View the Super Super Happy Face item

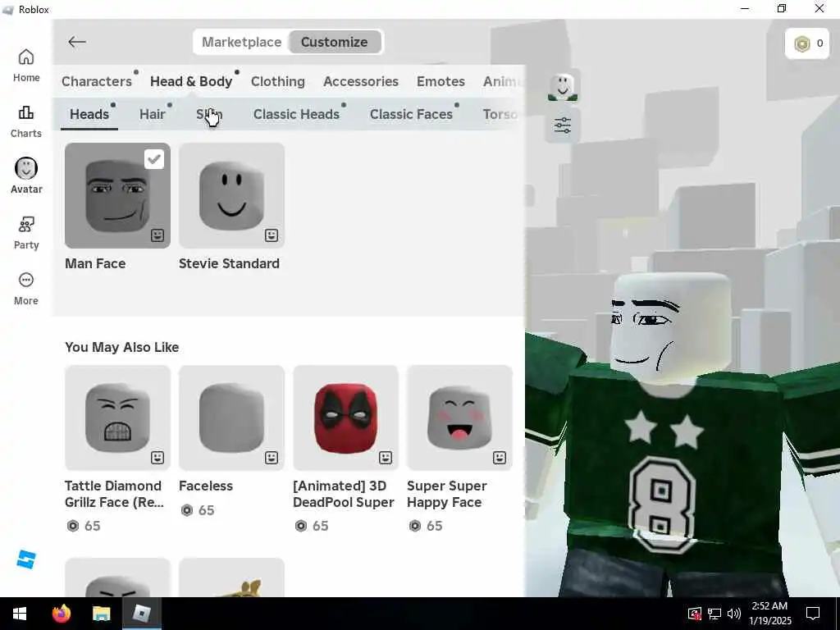460,418
